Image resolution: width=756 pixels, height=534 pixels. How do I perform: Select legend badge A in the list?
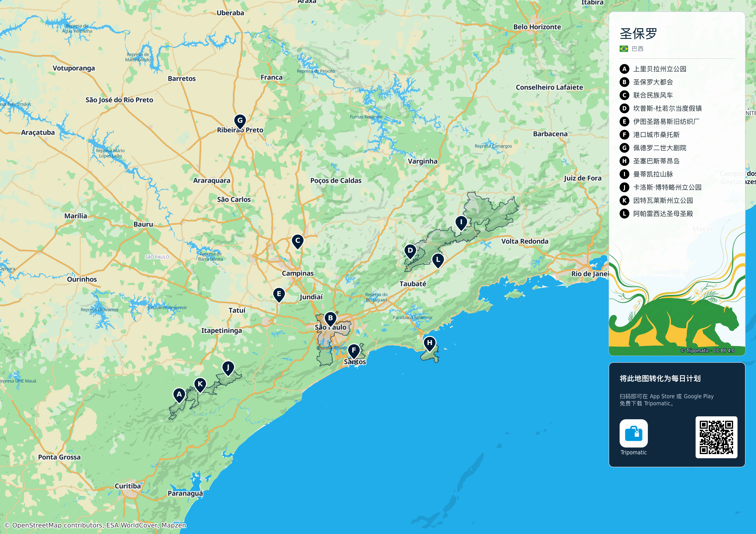tap(624, 69)
